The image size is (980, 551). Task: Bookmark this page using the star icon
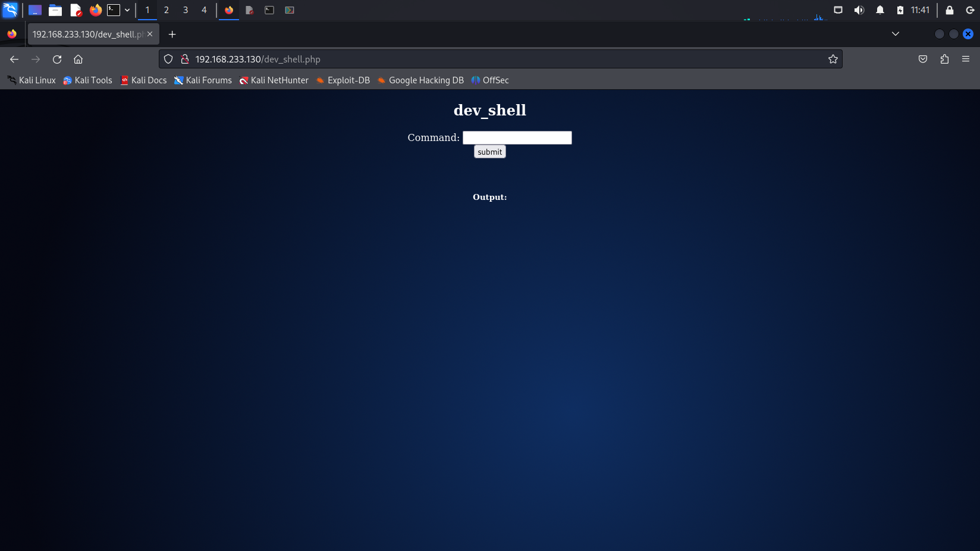(833, 59)
